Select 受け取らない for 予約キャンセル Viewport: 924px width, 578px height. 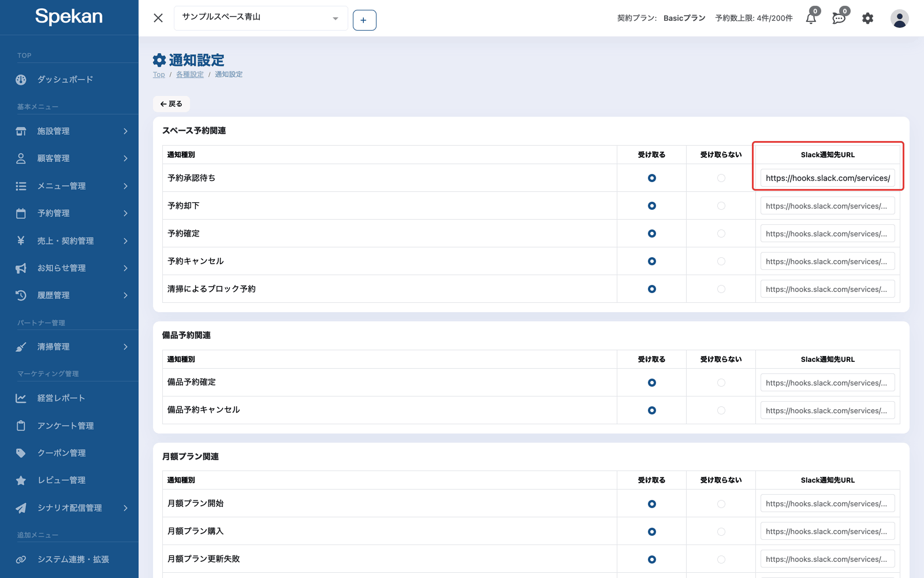(721, 261)
